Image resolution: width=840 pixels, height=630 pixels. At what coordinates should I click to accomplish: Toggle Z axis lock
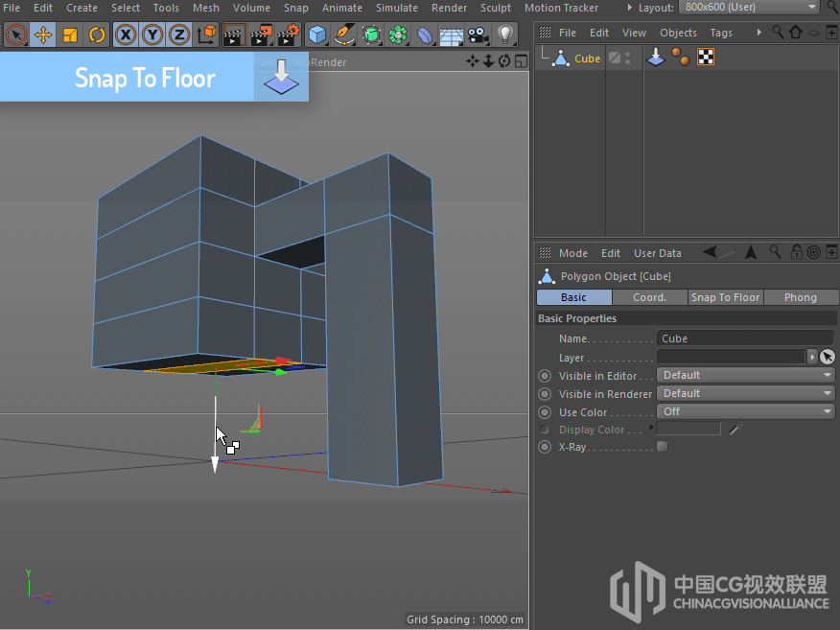pos(179,35)
